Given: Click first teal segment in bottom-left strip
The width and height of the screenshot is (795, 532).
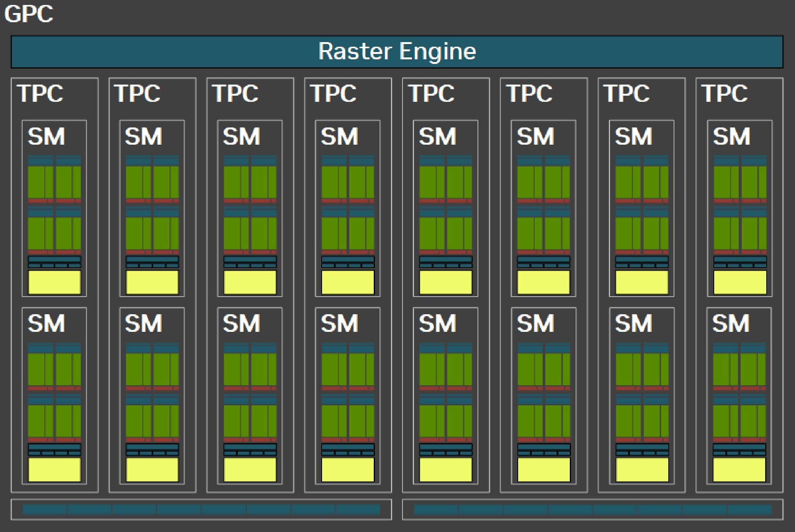Looking at the screenshot, I should pos(44,509).
